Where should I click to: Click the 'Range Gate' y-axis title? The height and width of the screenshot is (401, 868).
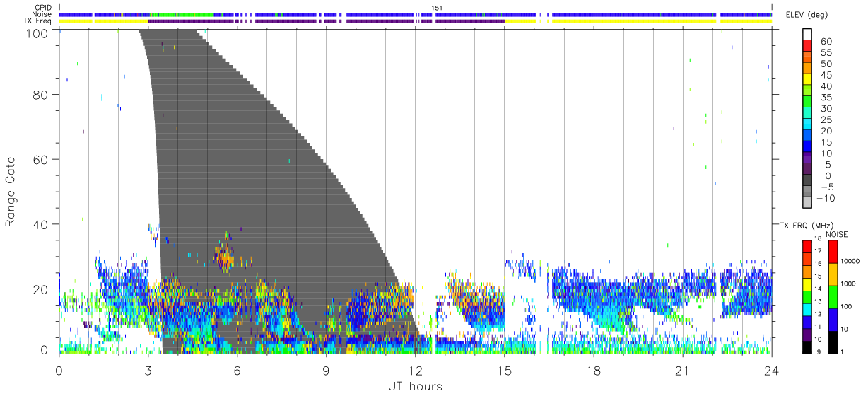click(x=11, y=192)
